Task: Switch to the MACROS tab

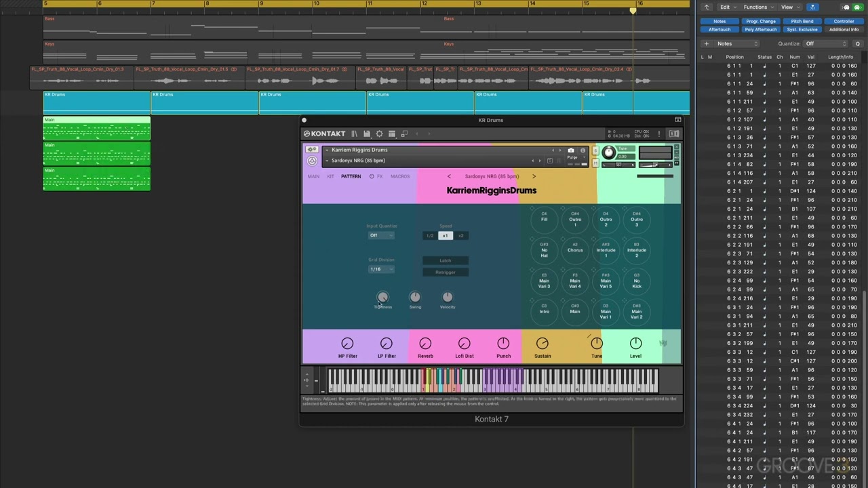Action: [400, 176]
